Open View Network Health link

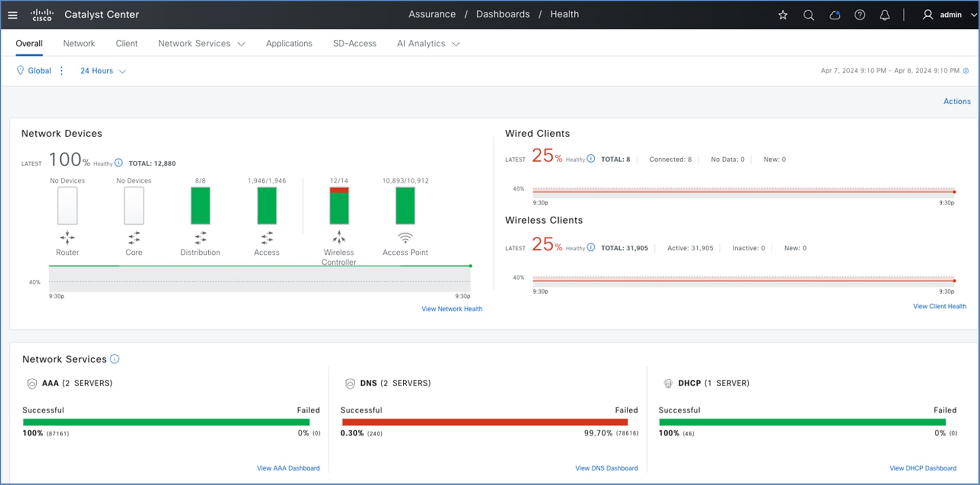click(x=452, y=309)
